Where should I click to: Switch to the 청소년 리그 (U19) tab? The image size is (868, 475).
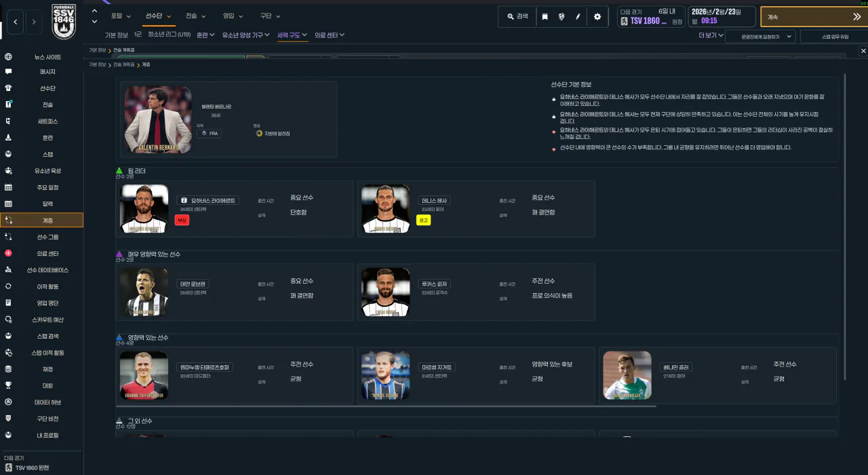click(x=169, y=35)
